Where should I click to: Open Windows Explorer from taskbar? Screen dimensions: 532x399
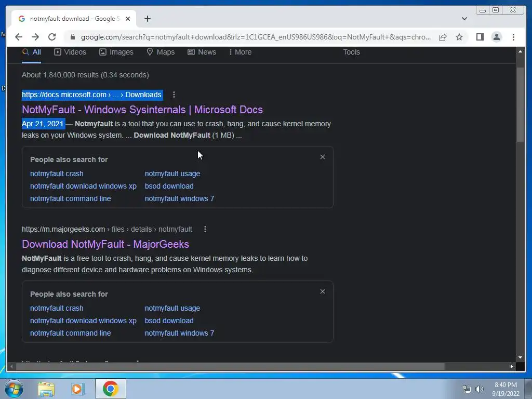[x=46, y=389]
